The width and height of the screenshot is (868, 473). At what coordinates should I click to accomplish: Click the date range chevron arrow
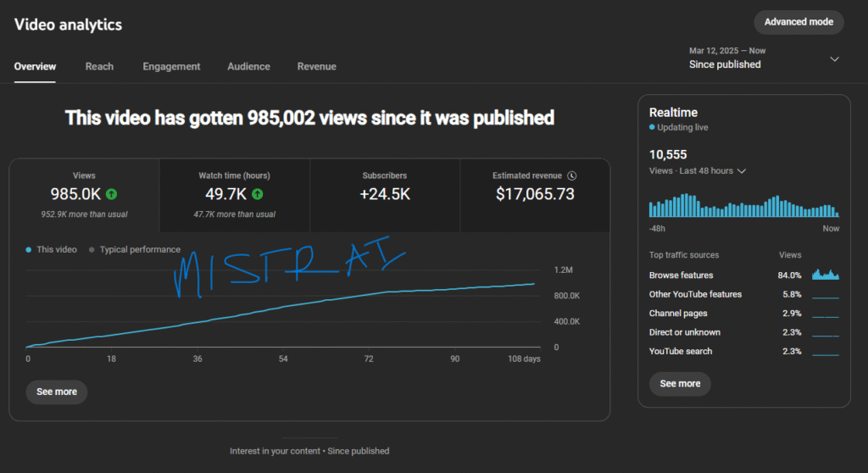[x=834, y=58]
